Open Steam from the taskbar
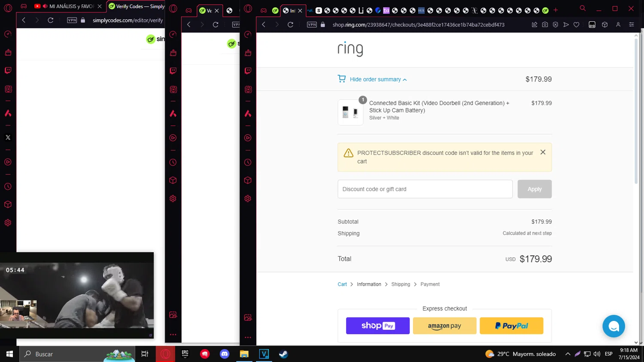Image resolution: width=644 pixels, height=362 pixels. coord(283,354)
